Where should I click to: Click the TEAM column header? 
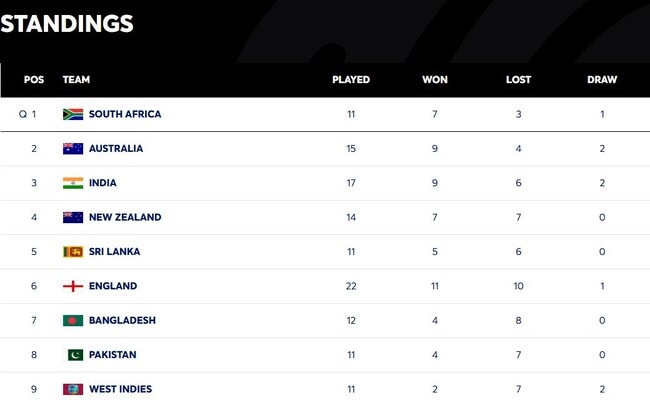76,80
